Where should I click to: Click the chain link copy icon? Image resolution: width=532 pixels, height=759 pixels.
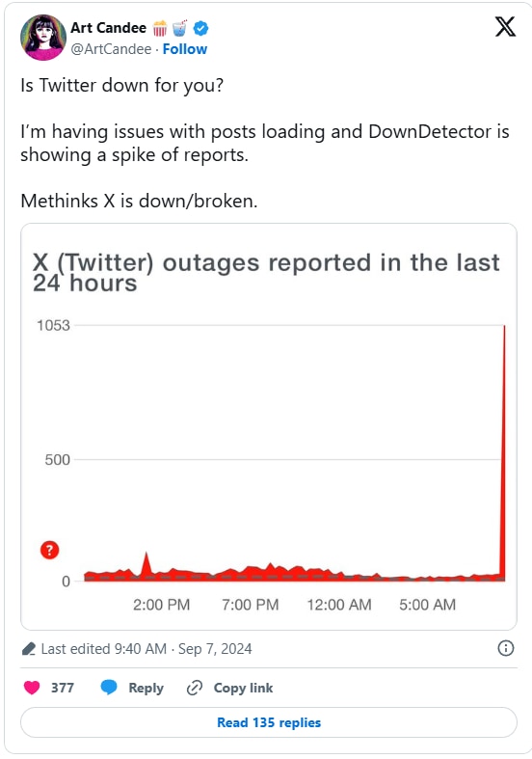pyautogui.click(x=195, y=688)
